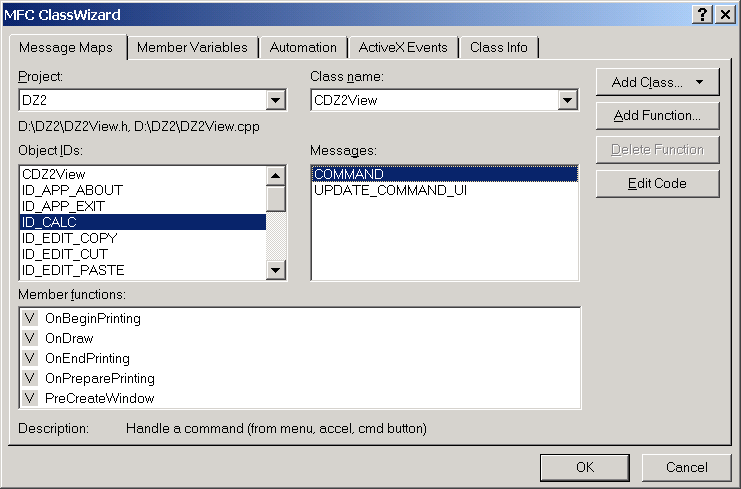
Task: Click the Object IDs scroll up arrow
Action: click(276, 176)
